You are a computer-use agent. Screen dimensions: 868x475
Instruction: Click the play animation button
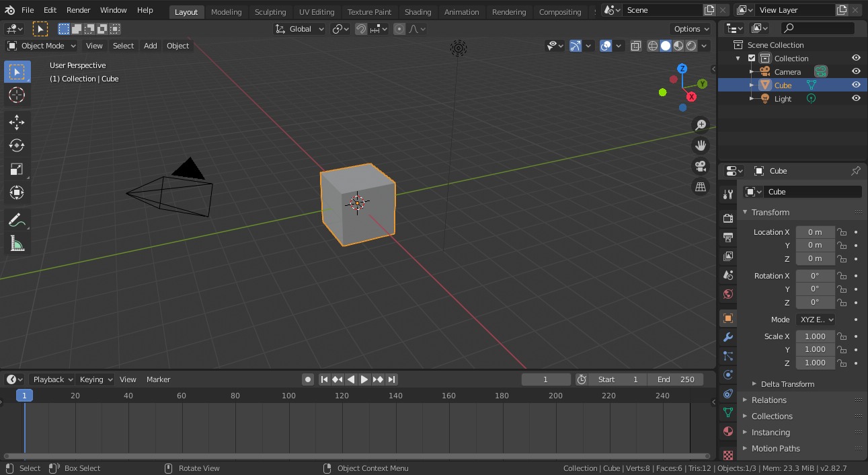click(364, 379)
